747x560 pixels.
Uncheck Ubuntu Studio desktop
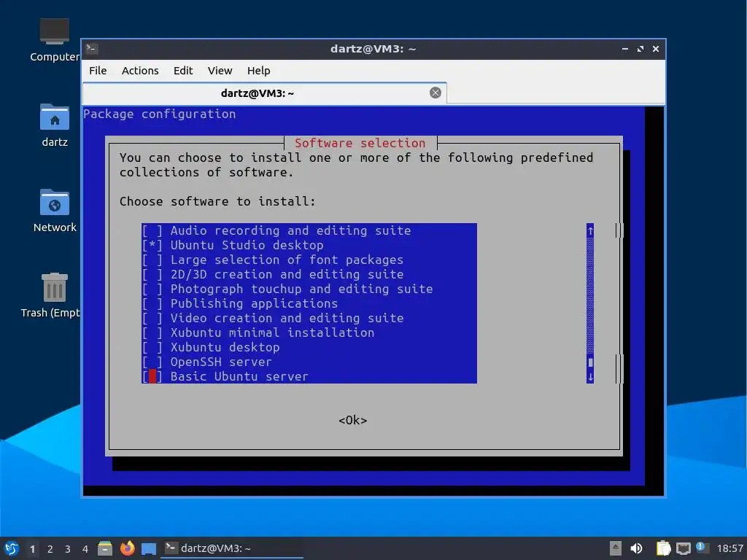pos(152,245)
